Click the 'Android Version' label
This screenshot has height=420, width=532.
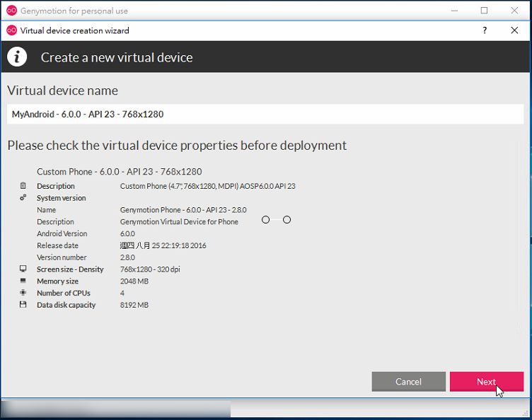(x=62, y=234)
